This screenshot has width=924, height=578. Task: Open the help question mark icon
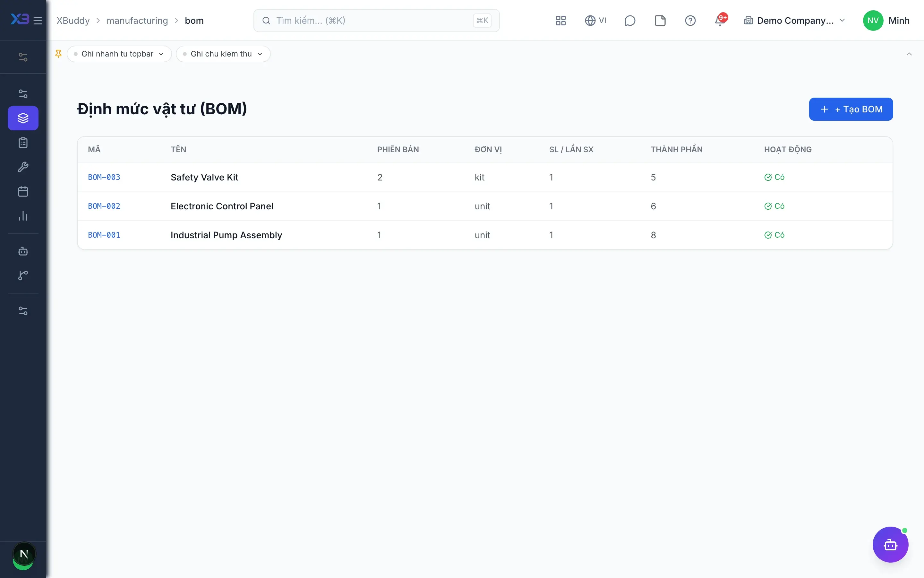(690, 20)
